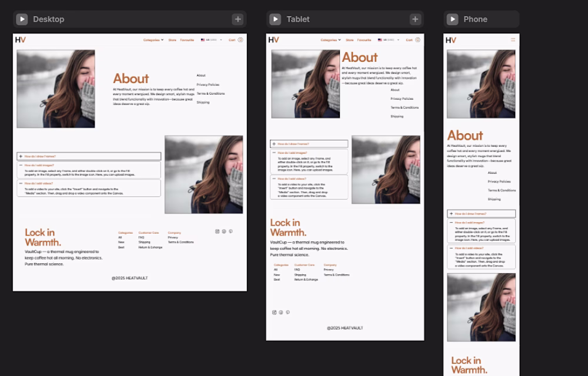The image size is (588, 376).
Task: Select the About heading in Desktop frame
Action: (131, 79)
